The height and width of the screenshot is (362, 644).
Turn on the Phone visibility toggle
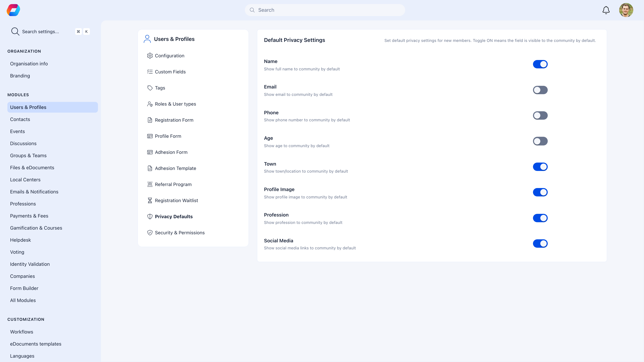tap(541, 115)
